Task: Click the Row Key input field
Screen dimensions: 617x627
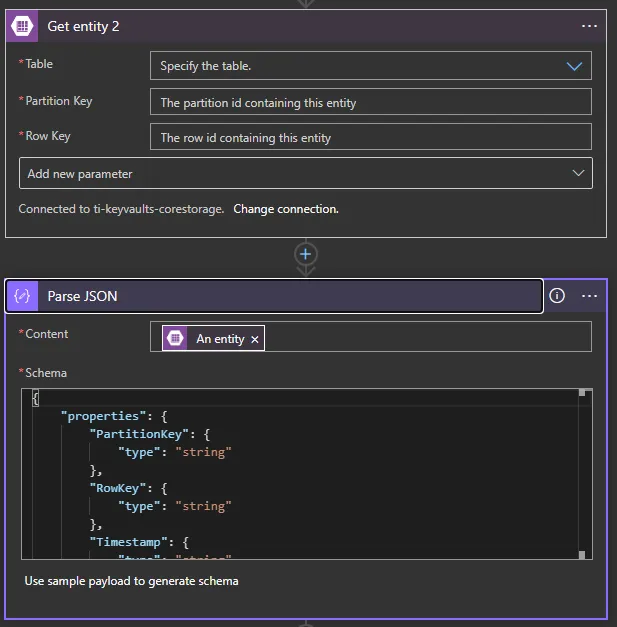Action: click(371, 137)
